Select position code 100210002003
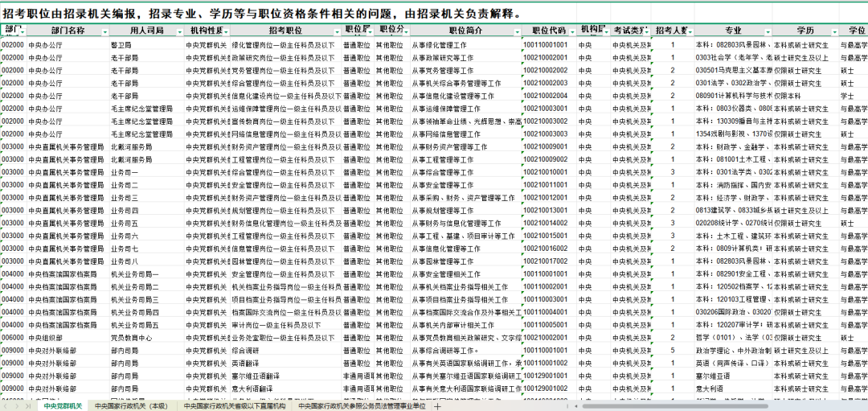868x411 pixels. [548, 84]
